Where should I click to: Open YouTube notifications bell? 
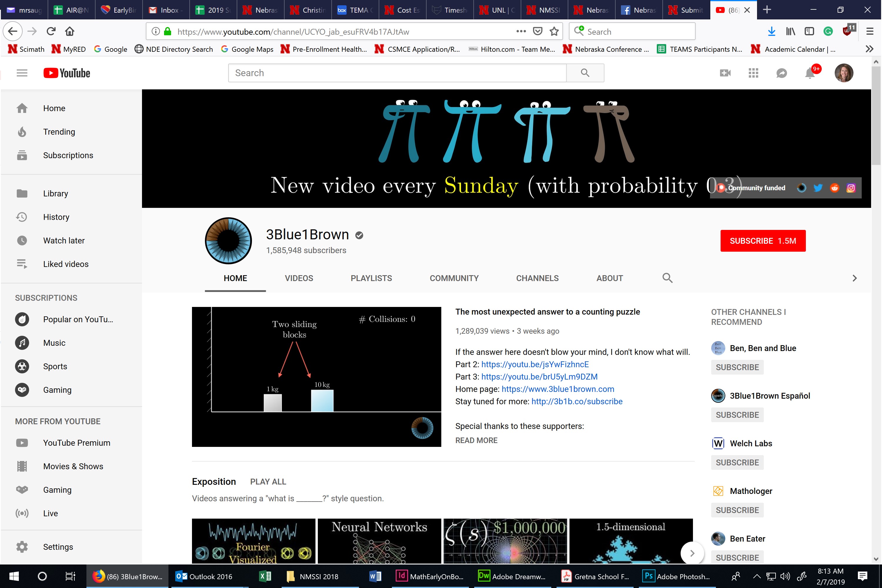click(x=810, y=73)
